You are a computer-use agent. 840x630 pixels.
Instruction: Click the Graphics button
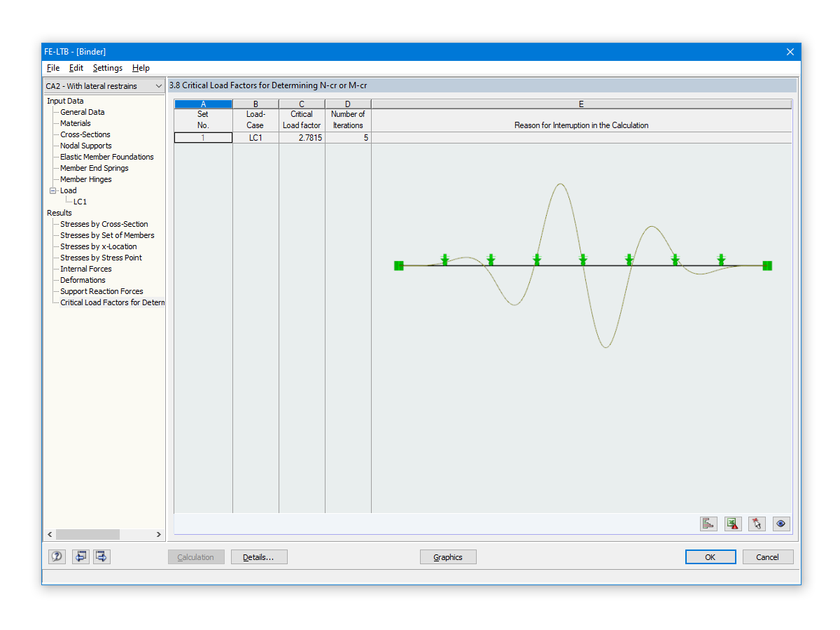[x=448, y=557]
